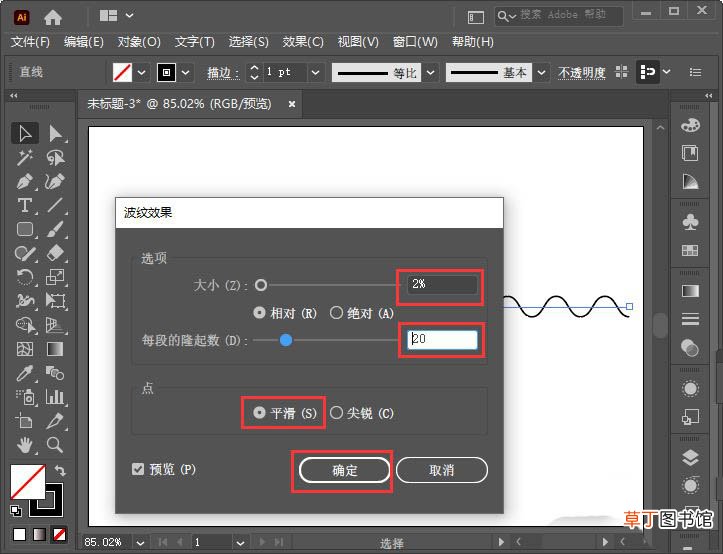Select the Slice tool
The image size is (723, 554).
click(x=55, y=421)
